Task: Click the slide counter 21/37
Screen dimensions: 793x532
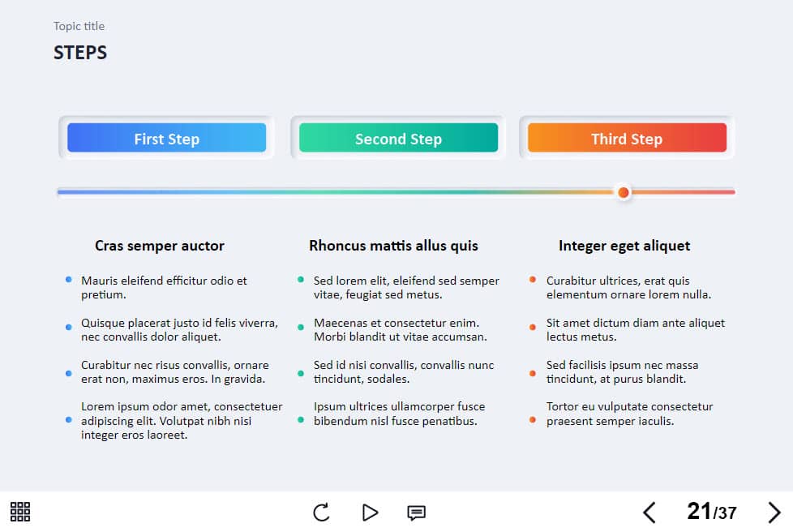Action: coord(712,512)
